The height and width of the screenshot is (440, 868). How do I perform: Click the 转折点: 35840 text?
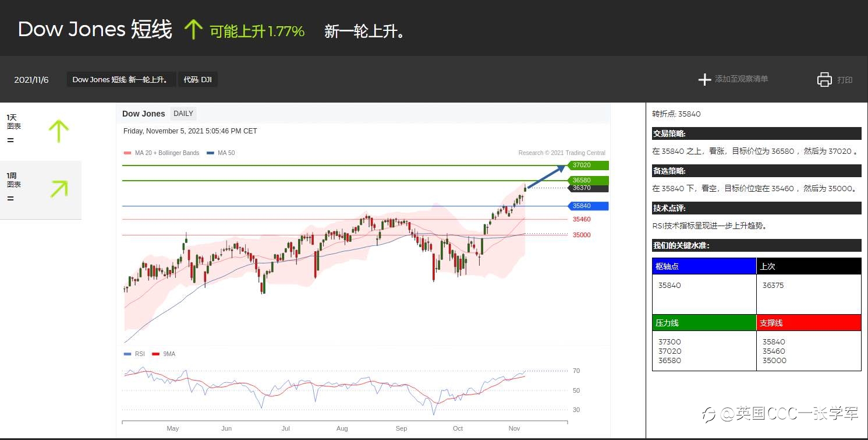click(x=676, y=114)
